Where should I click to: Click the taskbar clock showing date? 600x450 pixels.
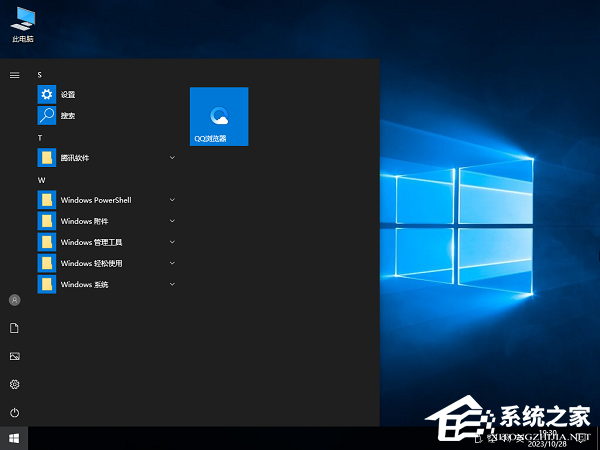(545, 438)
